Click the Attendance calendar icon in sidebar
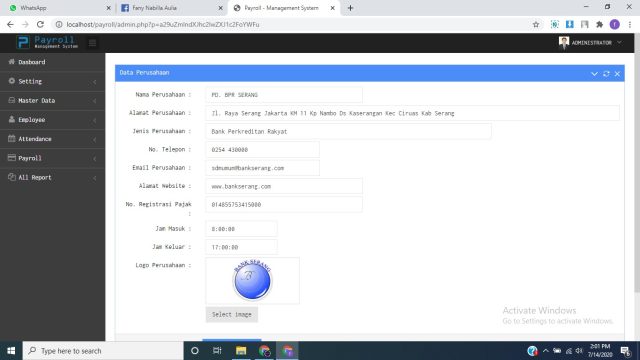Image resolution: width=640 pixels, height=360 pixels. coord(11,138)
